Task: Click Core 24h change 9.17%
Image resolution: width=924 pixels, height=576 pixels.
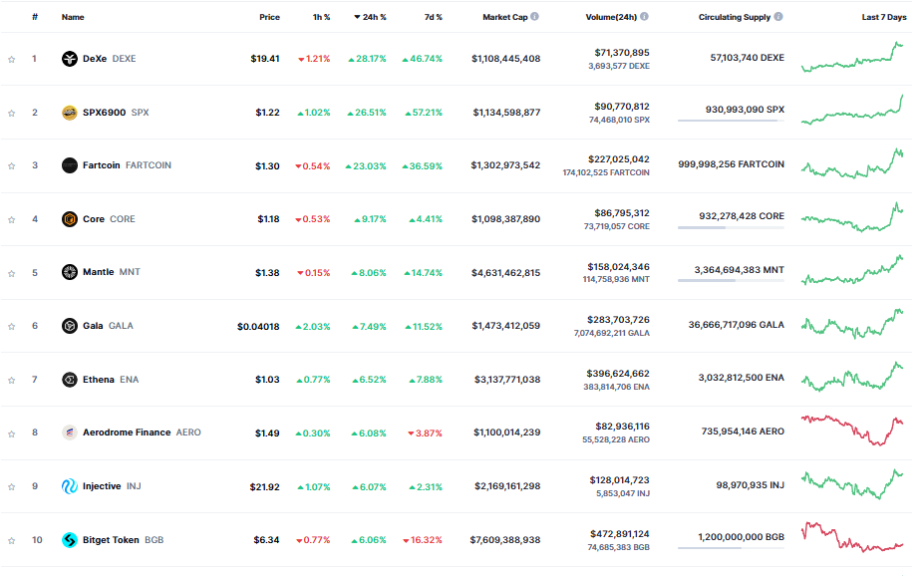Action: (x=370, y=219)
